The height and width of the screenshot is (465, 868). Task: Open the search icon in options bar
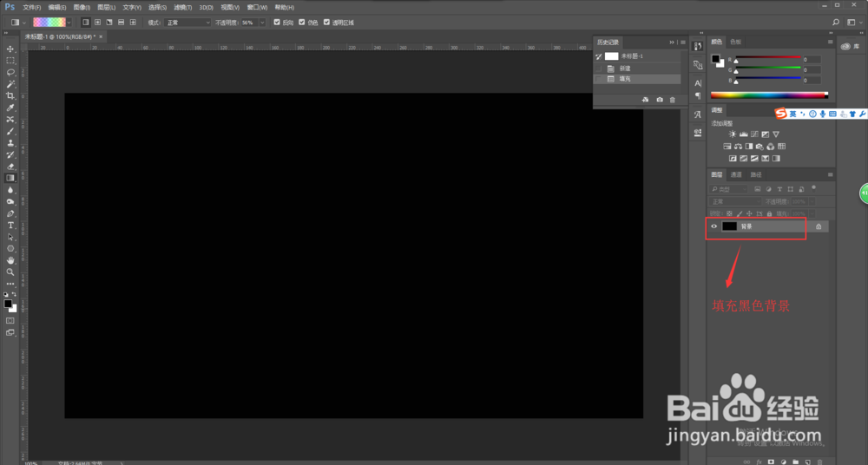[836, 23]
